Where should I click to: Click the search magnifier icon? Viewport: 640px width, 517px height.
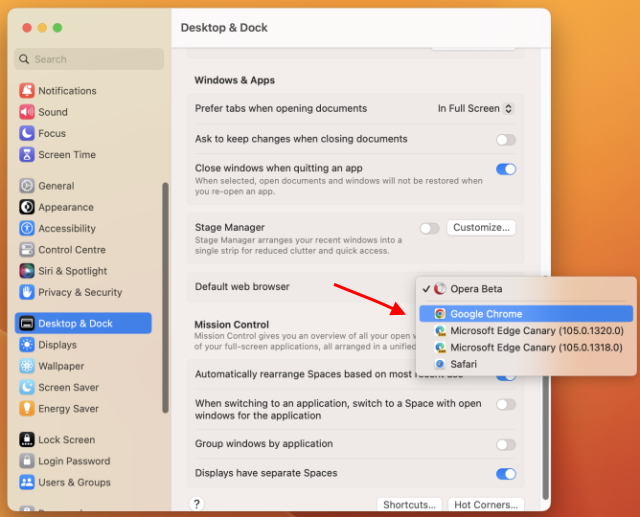point(24,59)
